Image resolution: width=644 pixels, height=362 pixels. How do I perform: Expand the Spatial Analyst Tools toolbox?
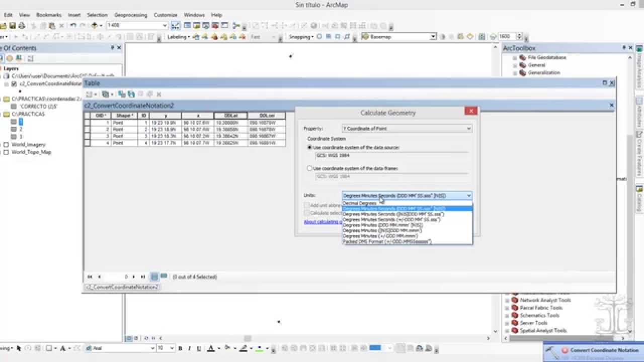click(507, 330)
